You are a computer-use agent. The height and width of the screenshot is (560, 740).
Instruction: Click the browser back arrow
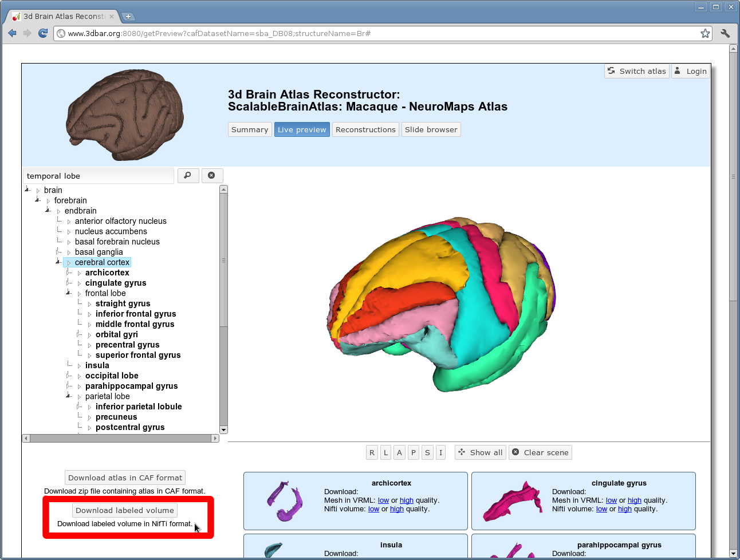(x=13, y=33)
